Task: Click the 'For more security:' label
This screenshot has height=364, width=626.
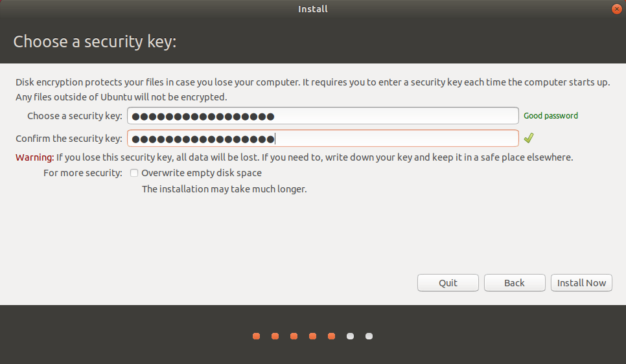Action: pyautogui.click(x=83, y=173)
